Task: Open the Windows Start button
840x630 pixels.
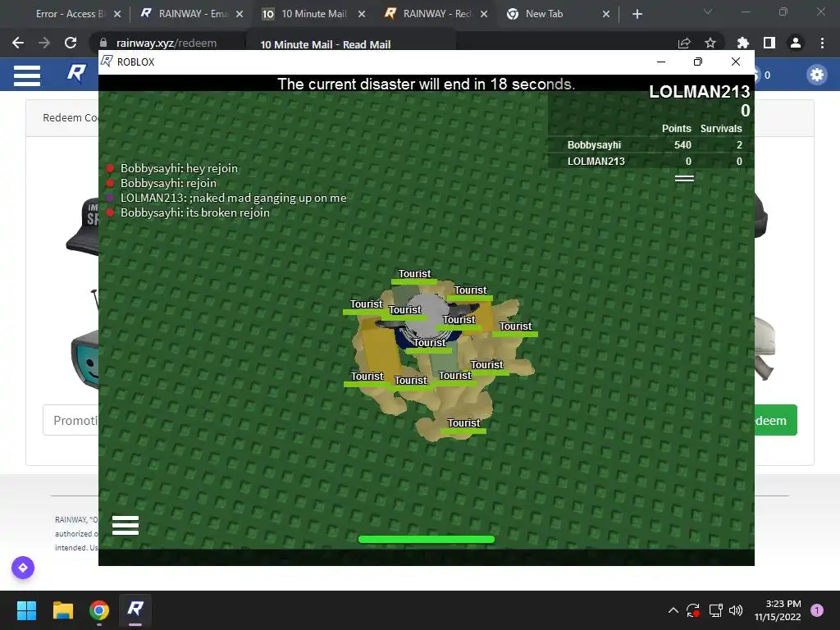Action: click(x=26, y=610)
